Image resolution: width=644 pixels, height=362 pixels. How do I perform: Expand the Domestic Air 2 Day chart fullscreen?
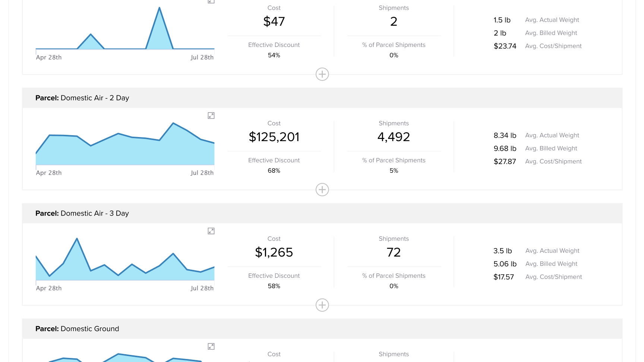click(211, 115)
